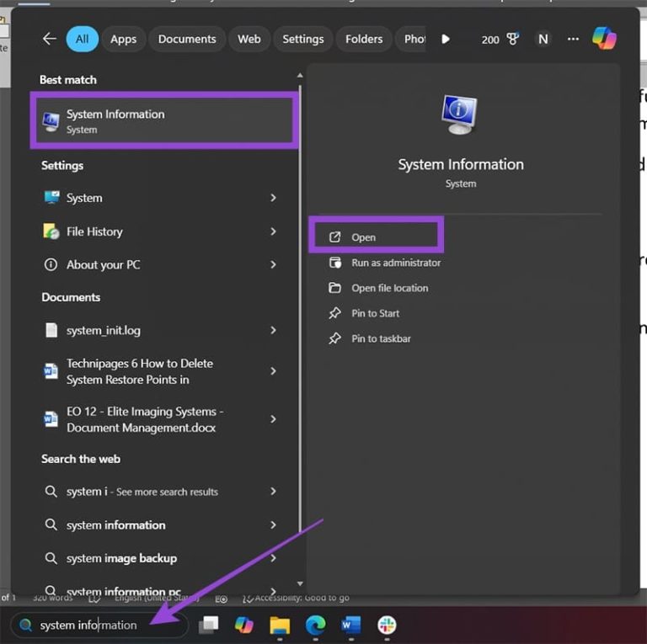The height and width of the screenshot is (644, 647).
Task: Switch to the Documents filter tab
Action: click(187, 39)
